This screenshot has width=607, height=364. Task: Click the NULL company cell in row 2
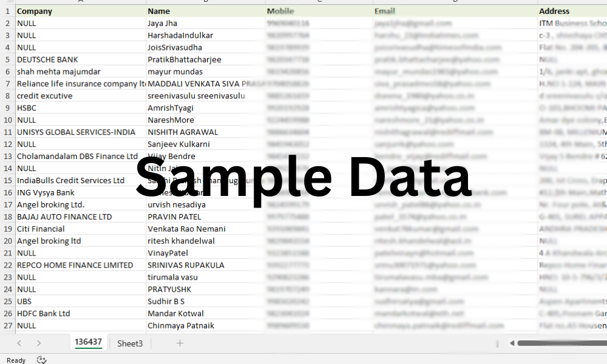click(81, 23)
